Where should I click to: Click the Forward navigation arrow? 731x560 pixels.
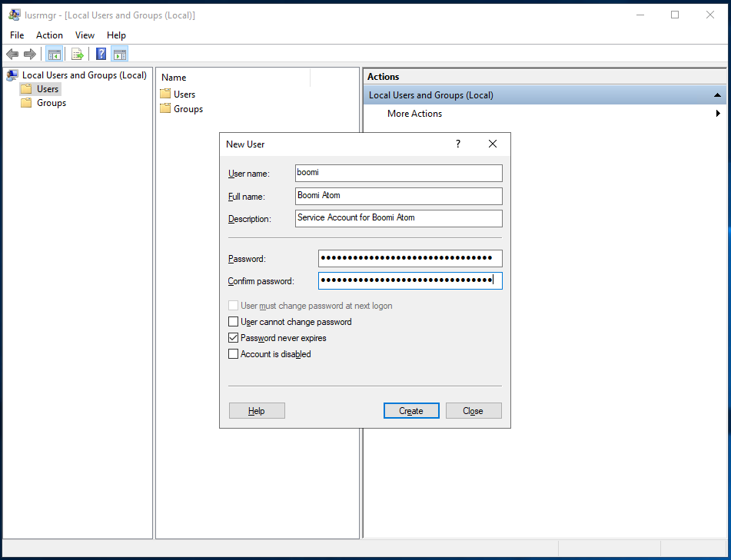pyautogui.click(x=29, y=54)
